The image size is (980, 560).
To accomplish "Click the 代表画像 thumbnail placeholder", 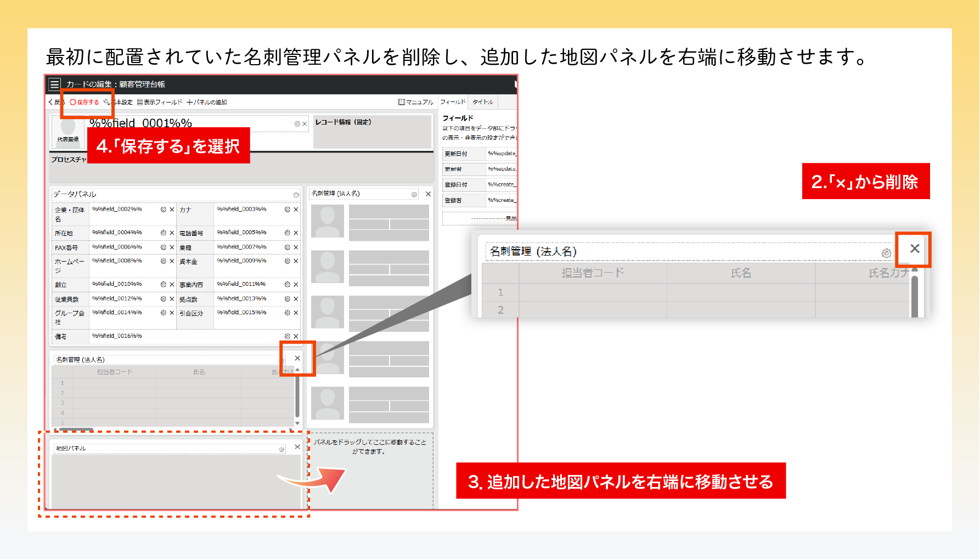I will tap(68, 129).
